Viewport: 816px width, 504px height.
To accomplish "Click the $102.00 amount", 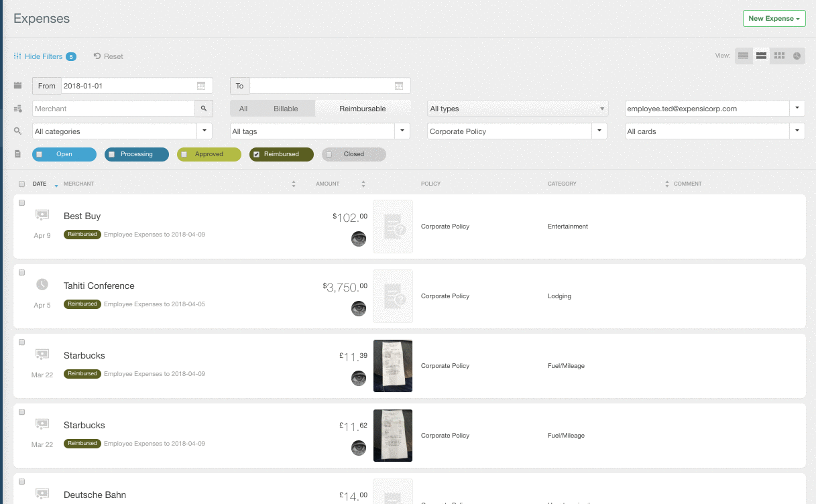I will point(350,216).
